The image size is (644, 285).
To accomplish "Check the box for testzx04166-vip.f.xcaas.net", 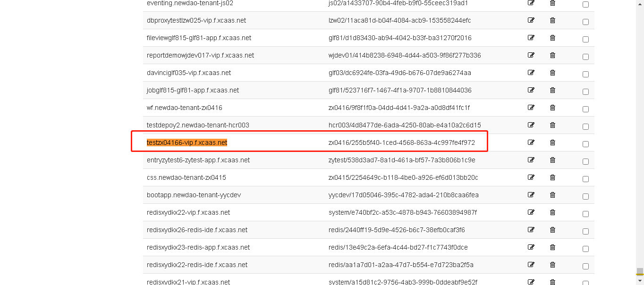I will (585, 144).
